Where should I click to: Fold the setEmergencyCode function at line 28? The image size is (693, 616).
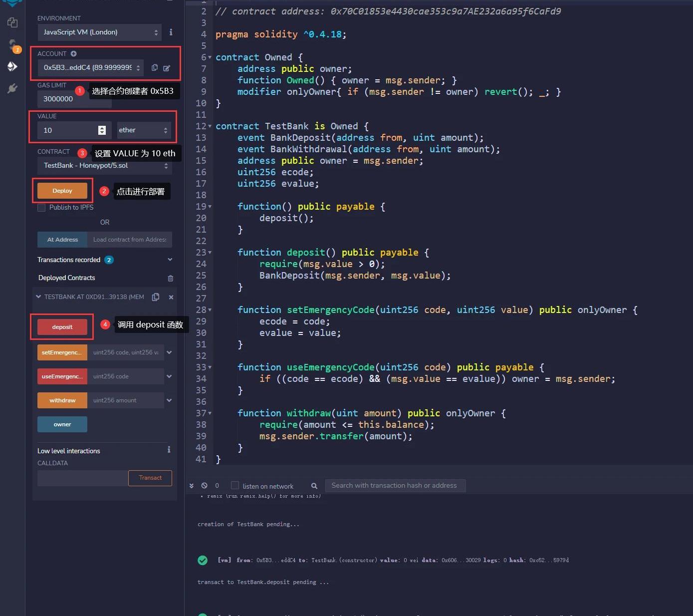[x=210, y=310]
